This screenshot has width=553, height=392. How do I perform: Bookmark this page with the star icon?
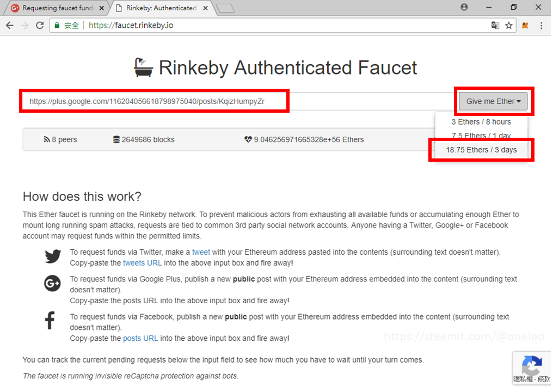pos(508,26)
